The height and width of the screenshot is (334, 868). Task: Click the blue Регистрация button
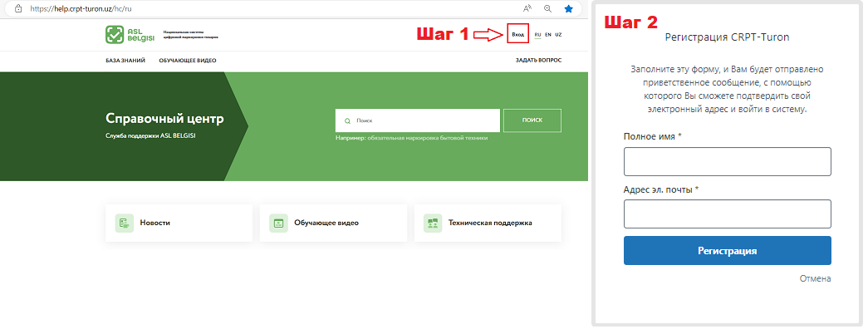click(728, 251)
